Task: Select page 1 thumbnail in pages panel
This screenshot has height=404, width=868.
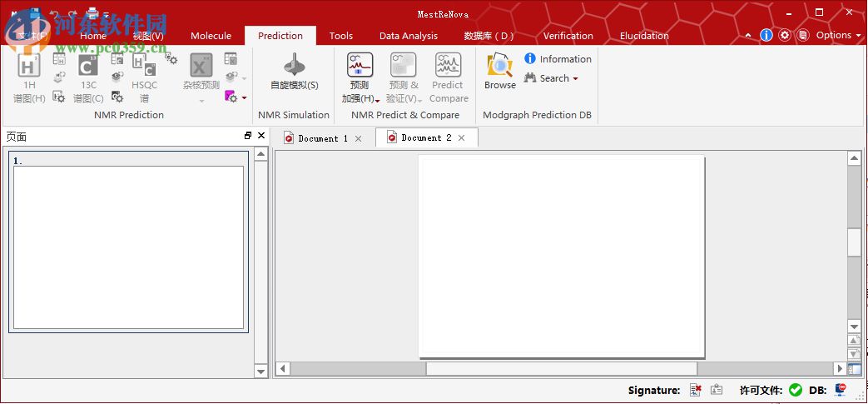Action: click(128, 242)
